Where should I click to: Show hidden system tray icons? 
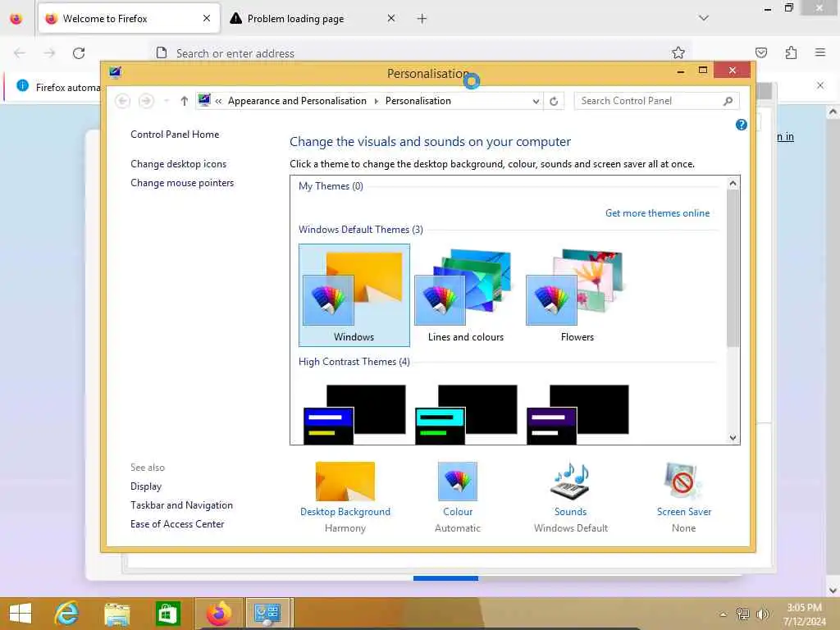[724, 614]
